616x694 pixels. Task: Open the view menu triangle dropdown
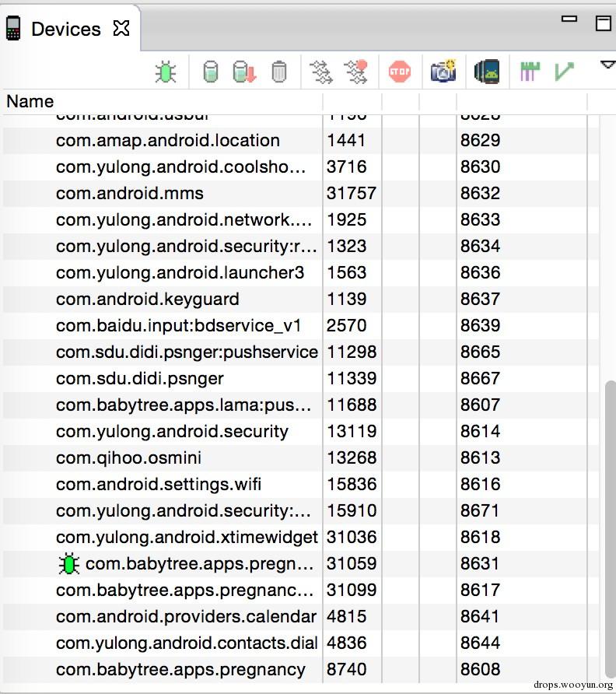pyautogui.click(x=608, y=65)
